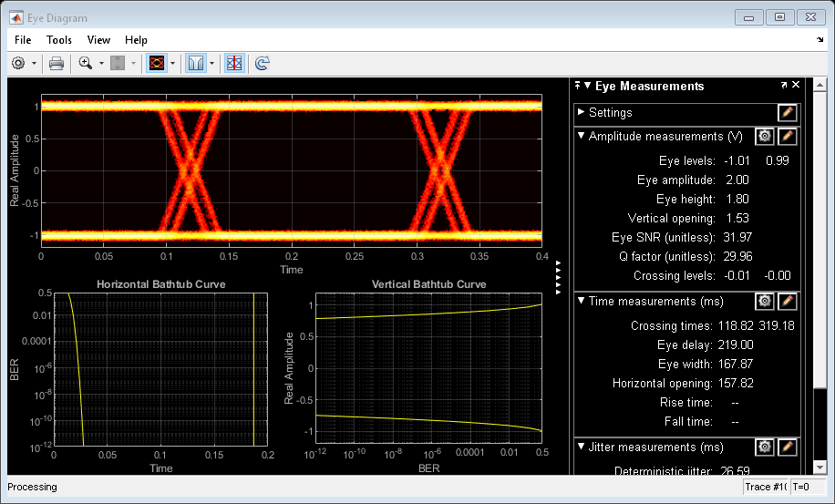Click the pin icon left of Eye Measurements
The height and width of the screenshot is (504, 835).
tap(578, 85)
